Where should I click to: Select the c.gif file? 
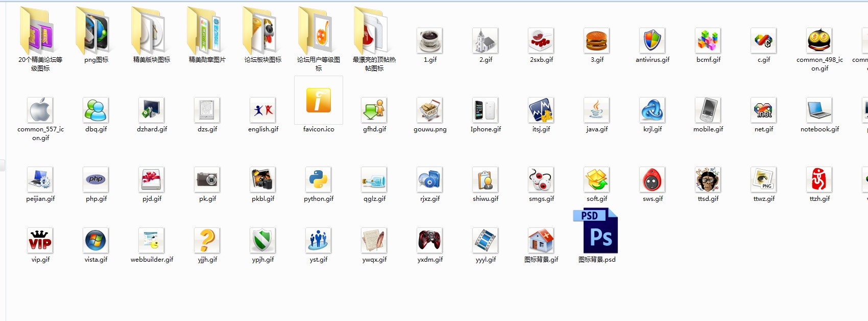click(764, 41)
